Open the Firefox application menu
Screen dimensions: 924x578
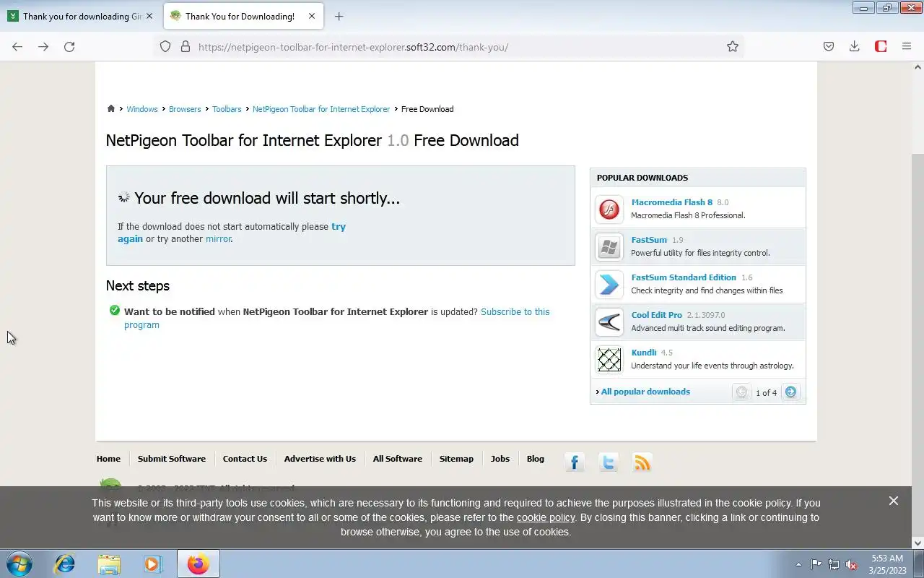(907, 47)
